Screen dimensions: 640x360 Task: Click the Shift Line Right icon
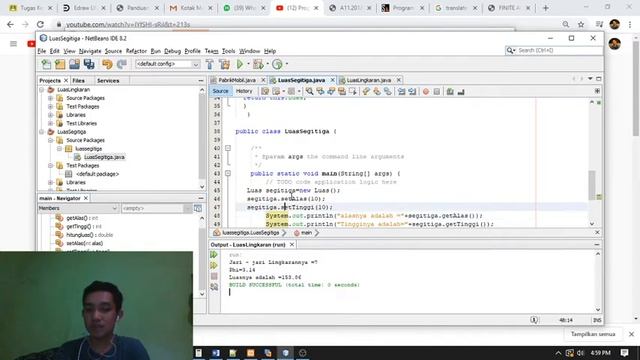(412, 91)
